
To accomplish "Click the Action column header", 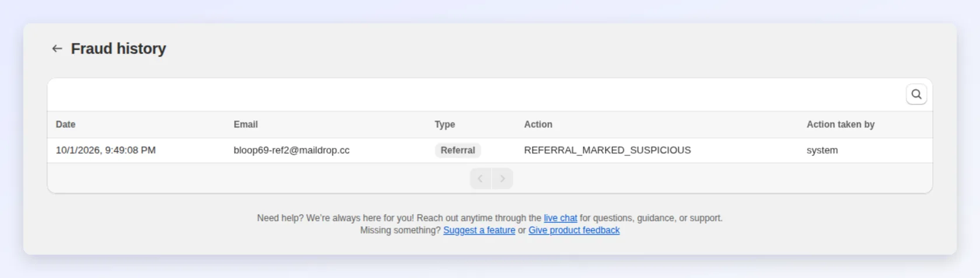I will (538, 124).
